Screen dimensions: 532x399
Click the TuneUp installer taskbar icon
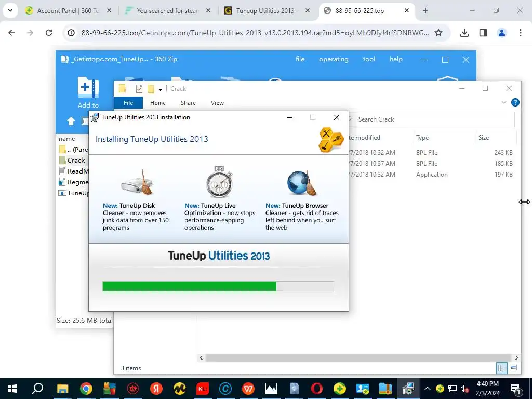tap(408, 389)
